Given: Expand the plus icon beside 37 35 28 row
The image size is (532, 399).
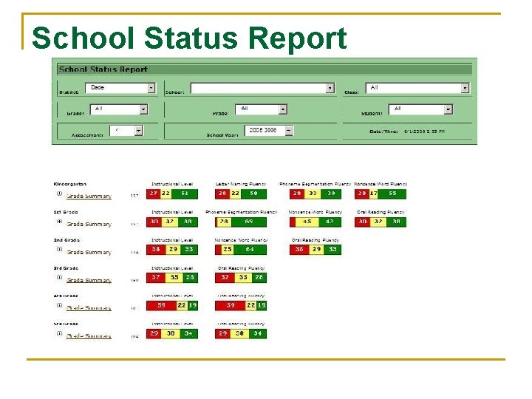Looking at the screenshot, I should click(59, 278).
